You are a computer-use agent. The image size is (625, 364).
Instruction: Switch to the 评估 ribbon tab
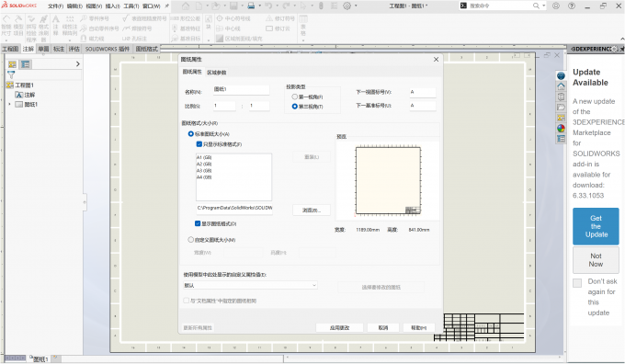pos(74,49)
